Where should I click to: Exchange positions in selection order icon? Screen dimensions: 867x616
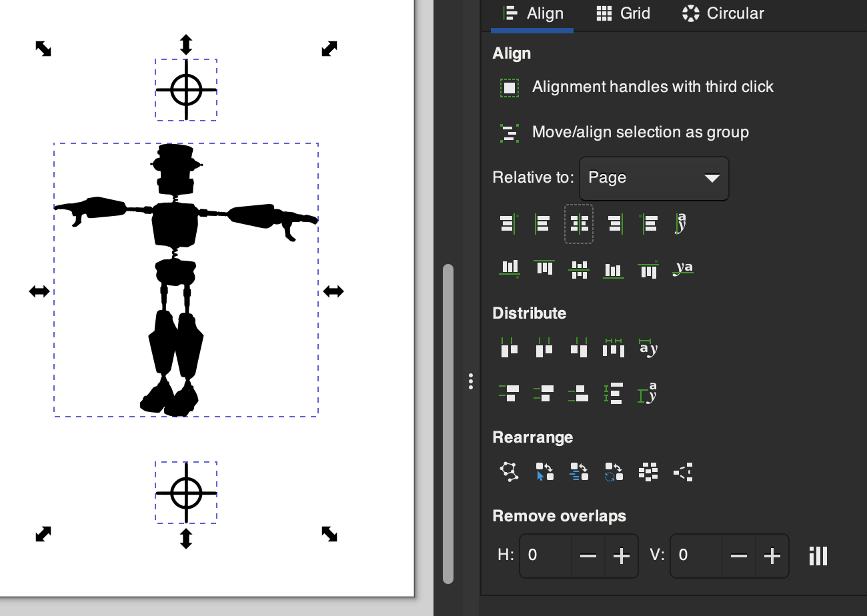(544, 472)
